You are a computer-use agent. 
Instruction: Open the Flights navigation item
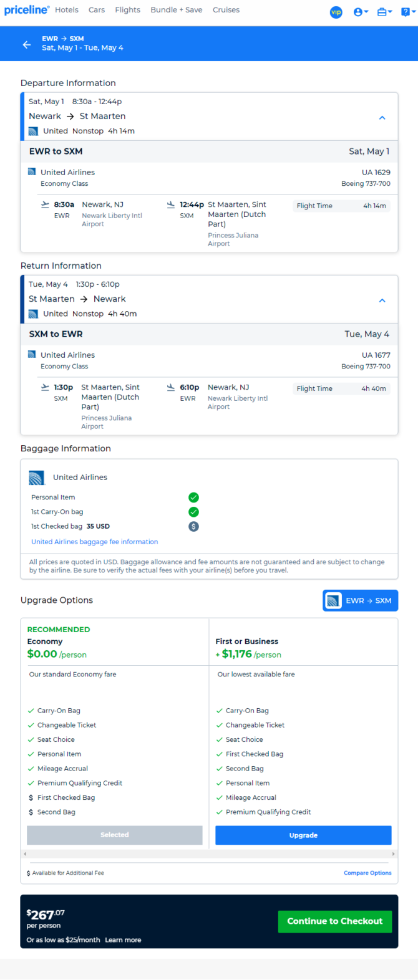pyautogui.click(x=128, y=10)
